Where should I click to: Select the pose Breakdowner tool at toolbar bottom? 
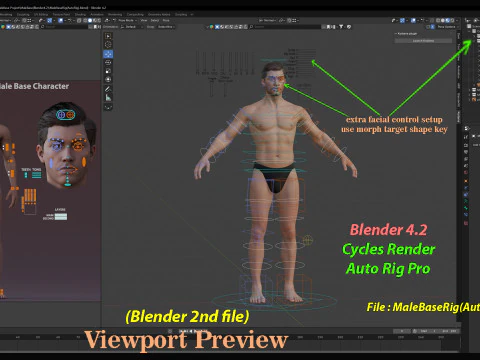108,107
